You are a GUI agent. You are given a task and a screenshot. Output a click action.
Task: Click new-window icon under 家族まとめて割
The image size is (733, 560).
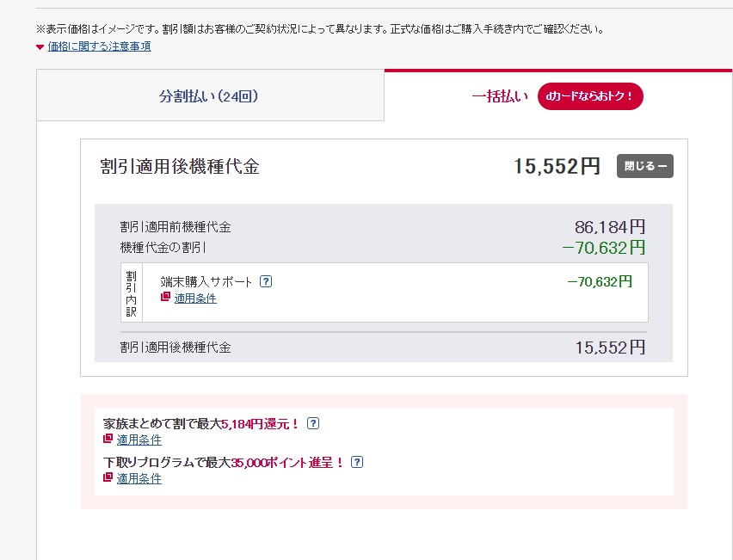[108, 440]
